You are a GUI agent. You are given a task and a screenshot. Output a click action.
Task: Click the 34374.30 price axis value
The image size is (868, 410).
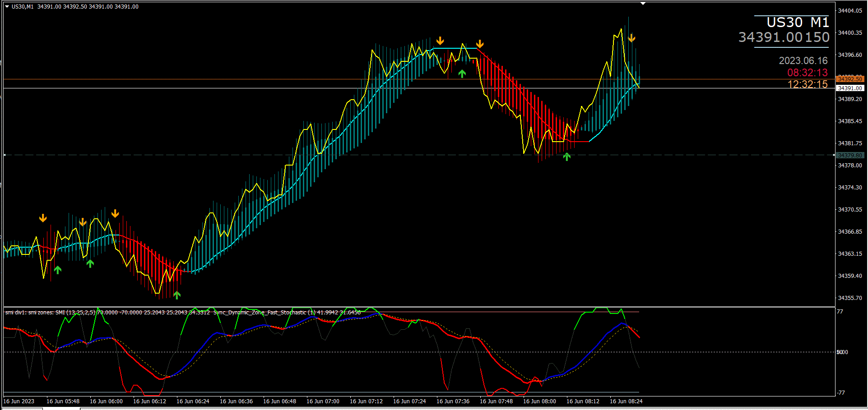coord(850,188)
